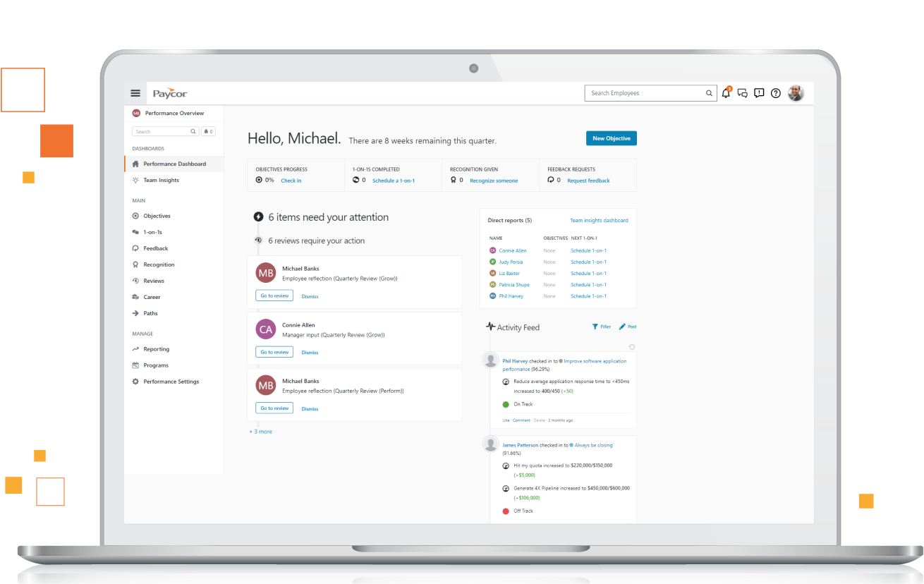Open the feedback exclamation icon
The image size is (924, 584).
(759, 93)
